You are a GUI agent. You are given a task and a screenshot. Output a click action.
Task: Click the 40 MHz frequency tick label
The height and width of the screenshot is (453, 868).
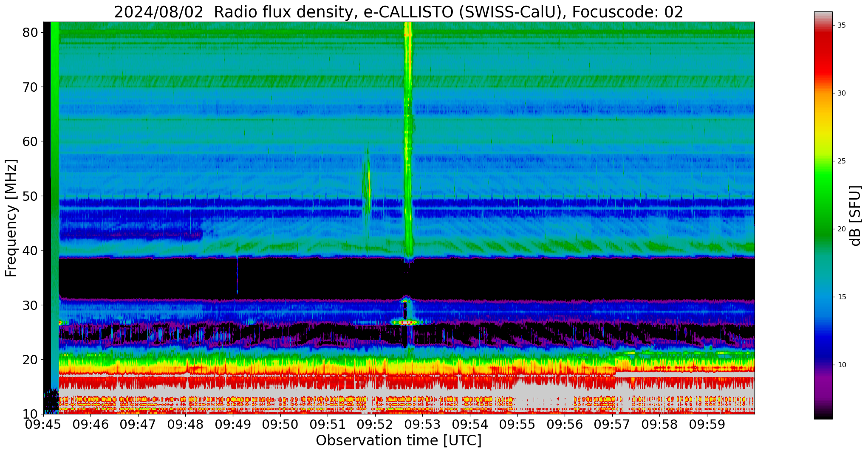31,250
